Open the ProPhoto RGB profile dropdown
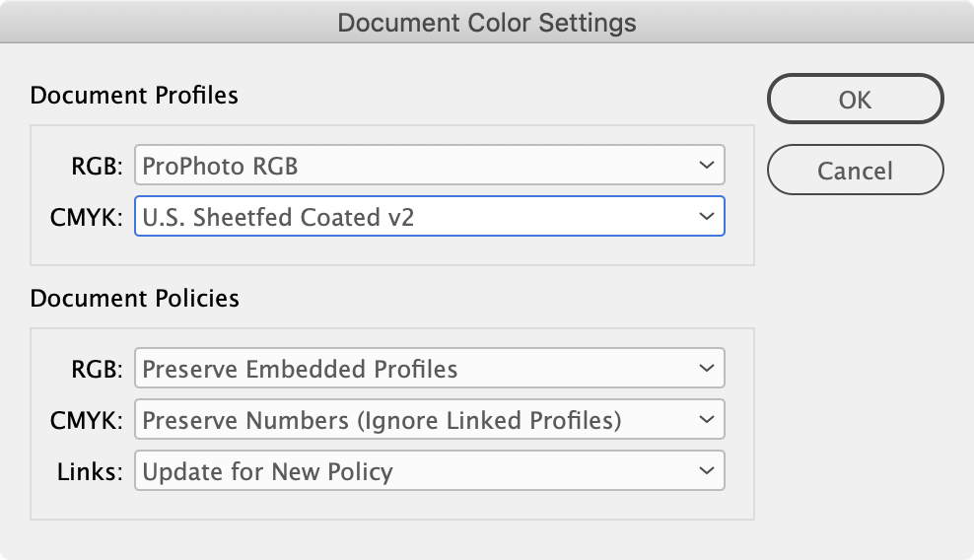The width and height of the screenshot is (974, 560). [429, 166]
